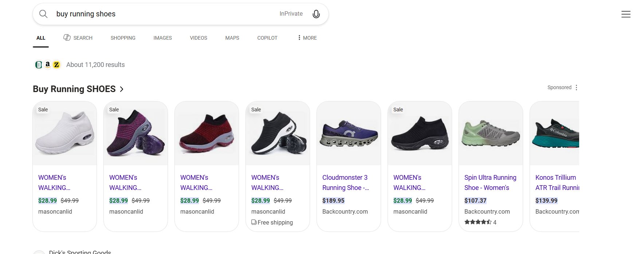
Task: Open Konos Trillium Columbia shoe image
Action: click(x=554, y=133)
